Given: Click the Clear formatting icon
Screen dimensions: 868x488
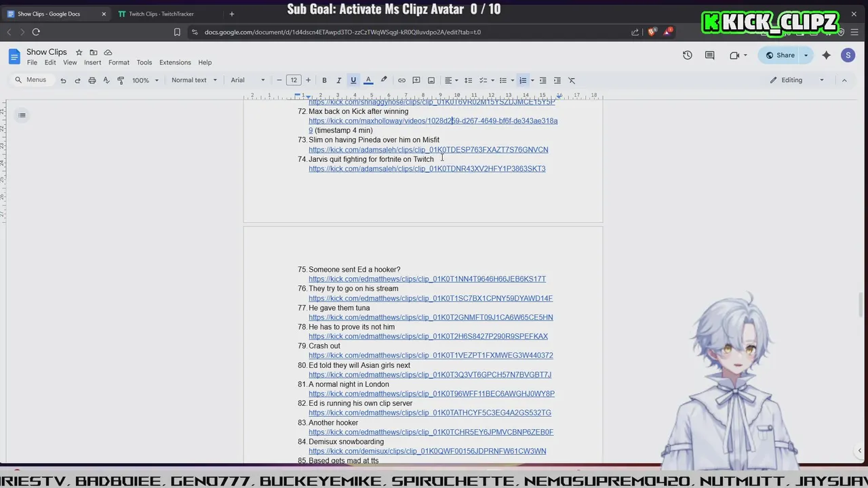Looking at the screenshot, I should point(572,80).
